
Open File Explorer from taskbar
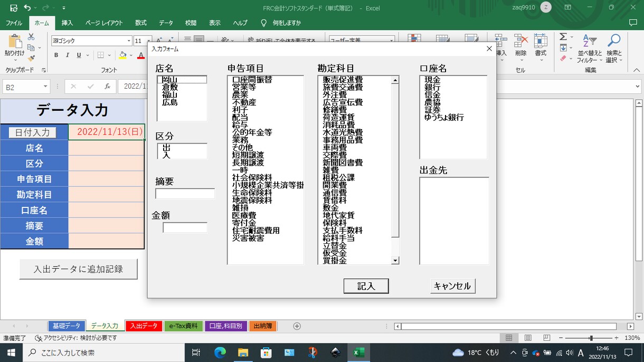click(243, 352)
